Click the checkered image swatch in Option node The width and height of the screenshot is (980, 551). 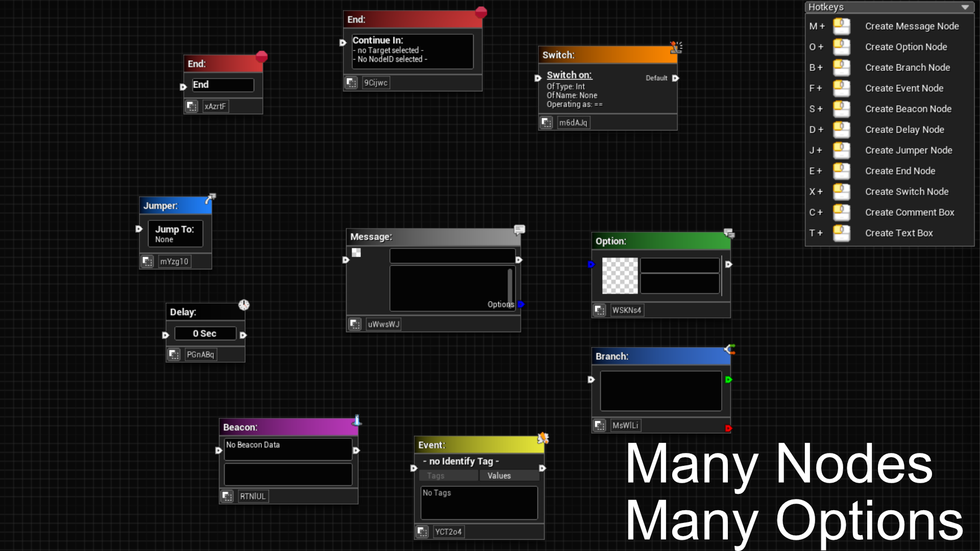620,275
